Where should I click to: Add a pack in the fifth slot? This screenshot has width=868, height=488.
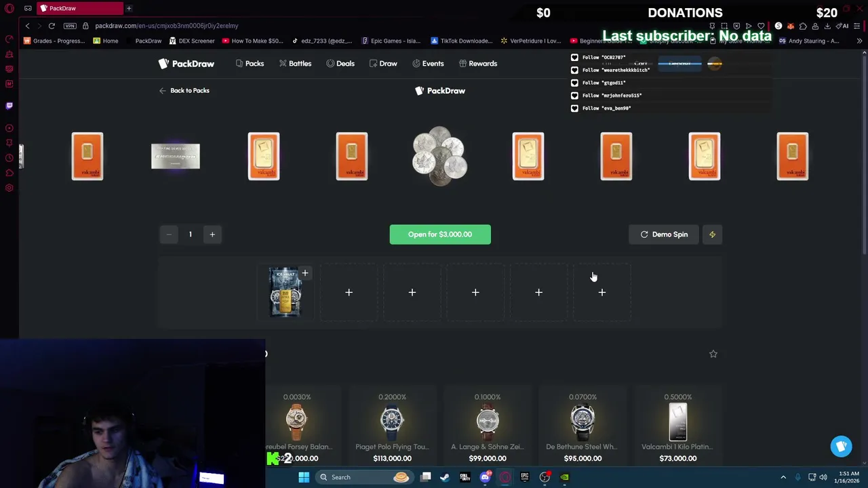click(538, 292)
